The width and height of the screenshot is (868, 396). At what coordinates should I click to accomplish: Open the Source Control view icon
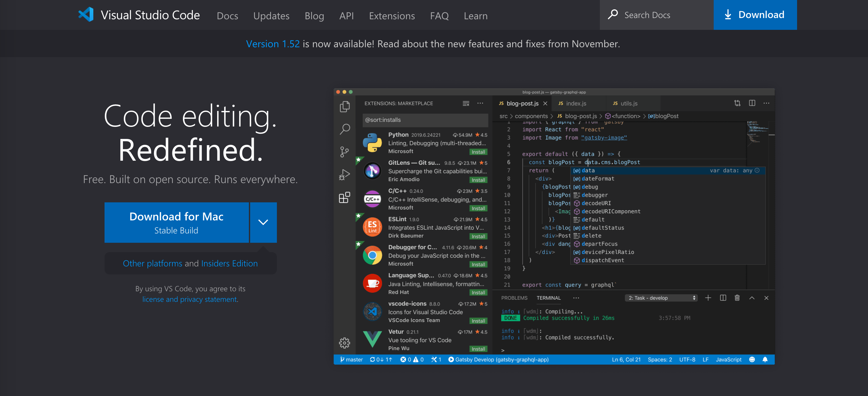[x=344, y=152]
